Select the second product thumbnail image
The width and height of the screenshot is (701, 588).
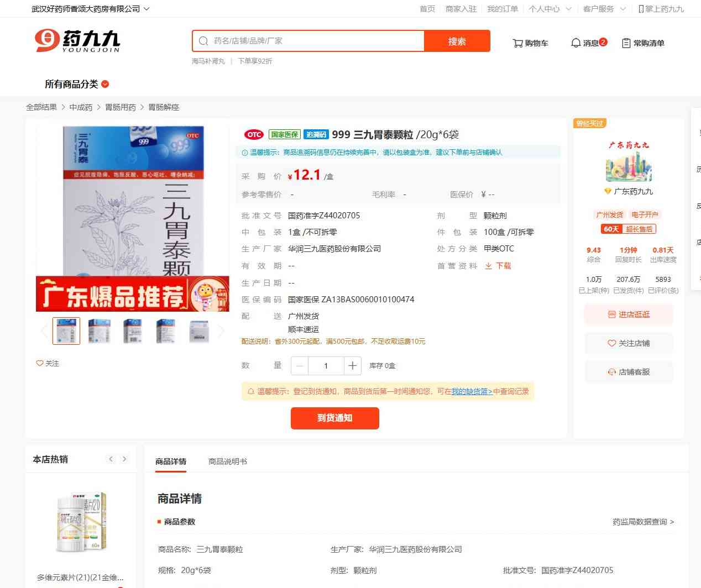100,331
